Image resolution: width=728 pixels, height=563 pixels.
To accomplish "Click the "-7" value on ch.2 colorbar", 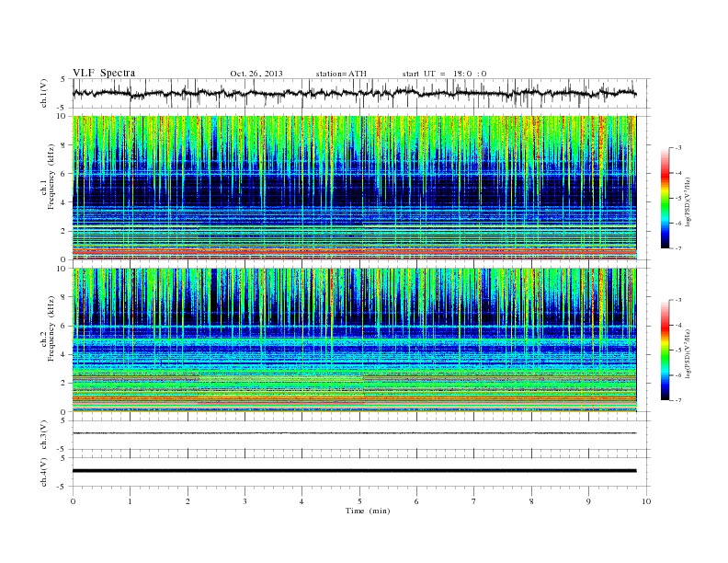I will 678,400.
